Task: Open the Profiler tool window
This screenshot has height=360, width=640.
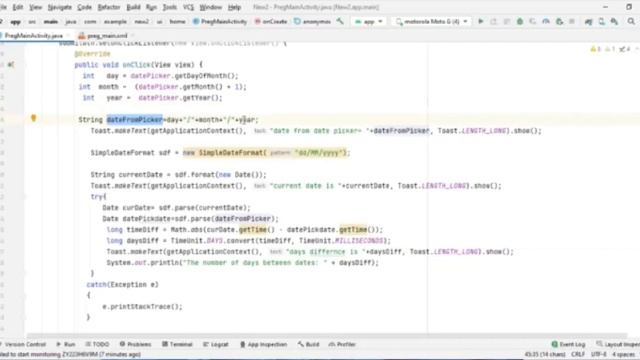Action: [x=342, y=344]
